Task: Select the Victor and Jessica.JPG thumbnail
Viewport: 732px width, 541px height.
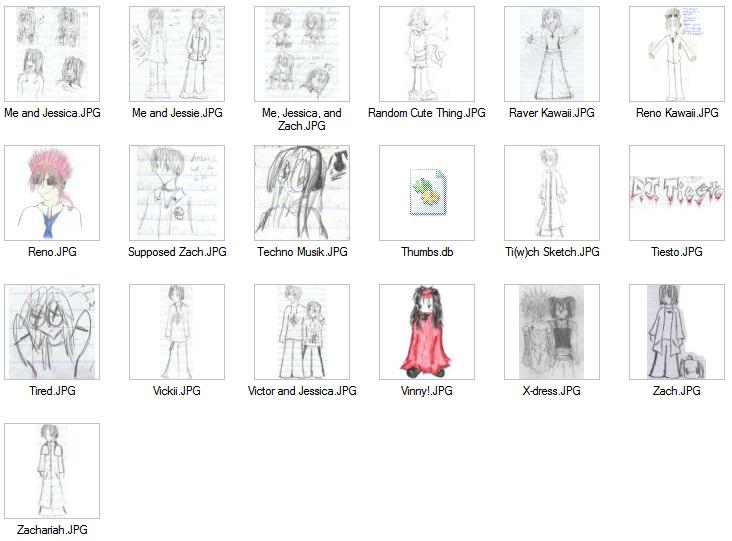Action: pyautogui.click(x=302, y=332)
